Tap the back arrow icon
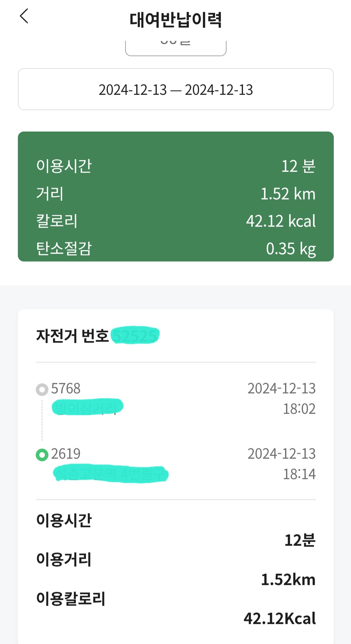The width and height of the screenshot is (351, 644). (24, 16)
